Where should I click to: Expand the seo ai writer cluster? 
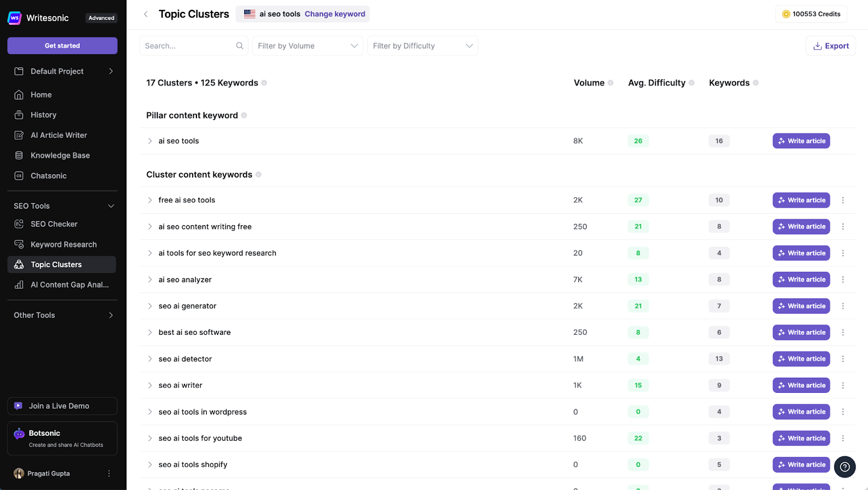pyautogui.click(x=150, y=385)
